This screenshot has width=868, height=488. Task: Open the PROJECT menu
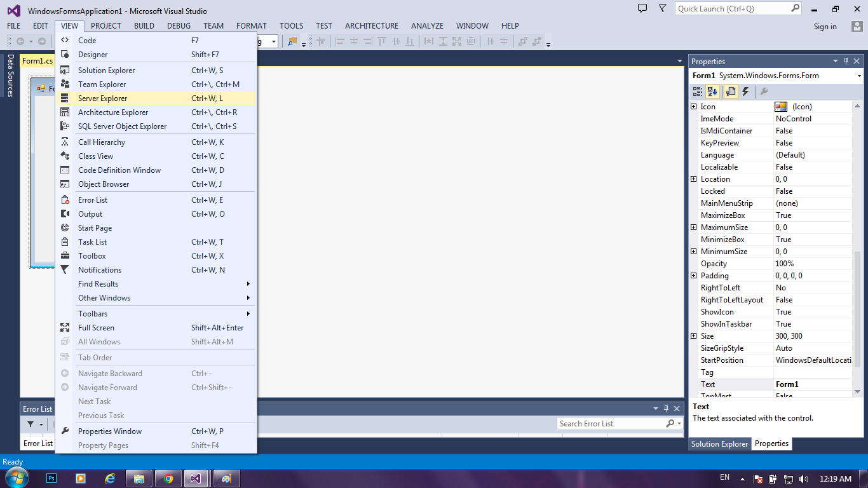(x=106, y=26)
